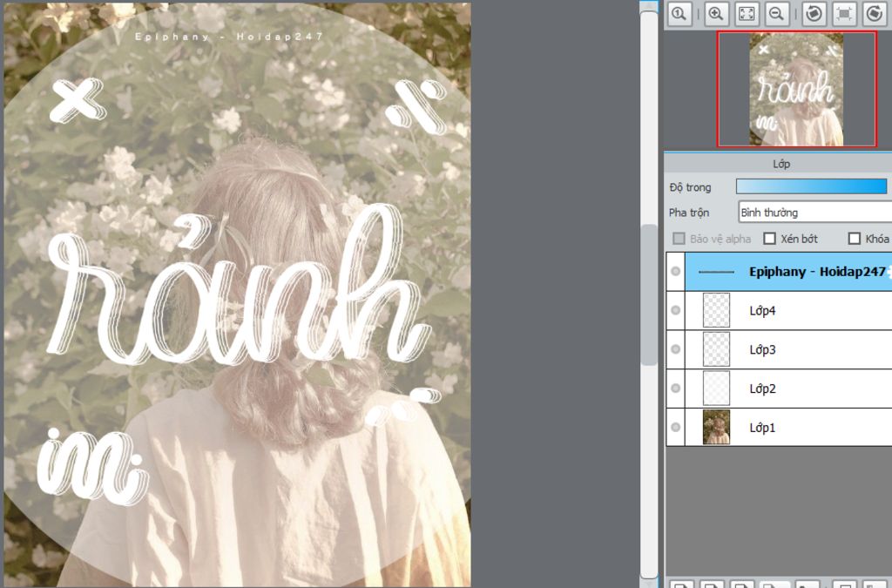Adjust the Độ trong opacity slider
Screen dimensions: 892x588
tap(811, 186)
